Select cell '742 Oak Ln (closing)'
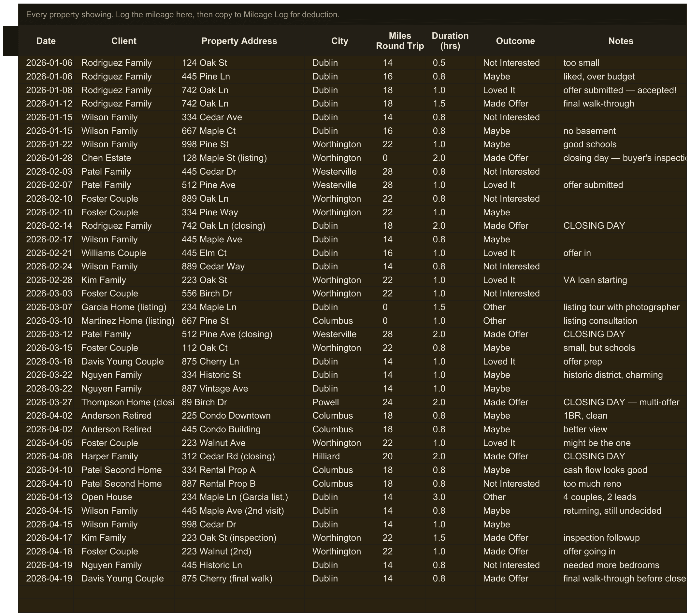690x616 pixels. point(239,226)
